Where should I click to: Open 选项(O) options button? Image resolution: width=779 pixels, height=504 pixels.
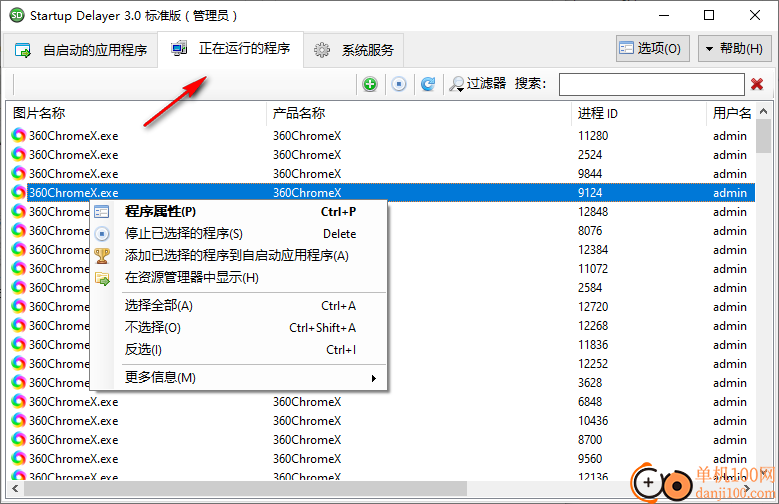[x=653, y=49]
